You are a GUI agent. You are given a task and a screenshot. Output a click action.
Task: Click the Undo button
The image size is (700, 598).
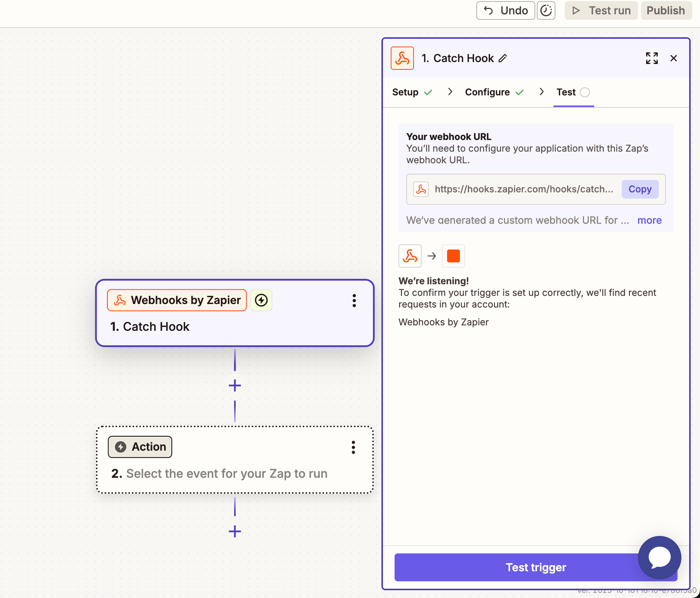coord(505,10)
